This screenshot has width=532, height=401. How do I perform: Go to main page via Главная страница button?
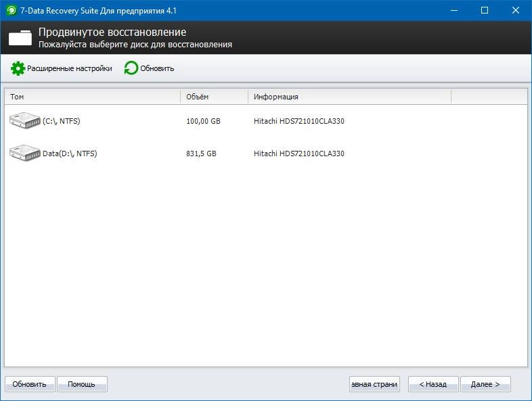(x=374, y=384)
